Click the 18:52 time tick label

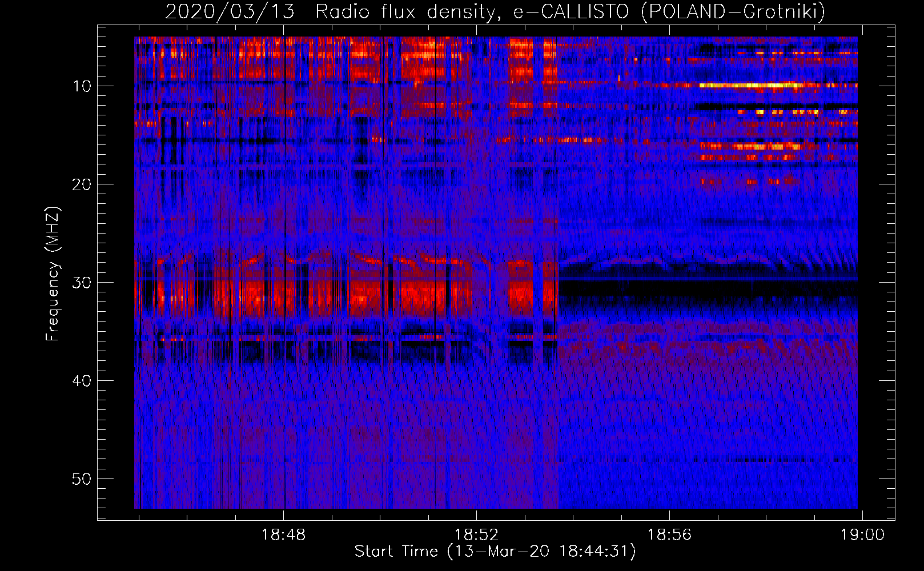476,535
